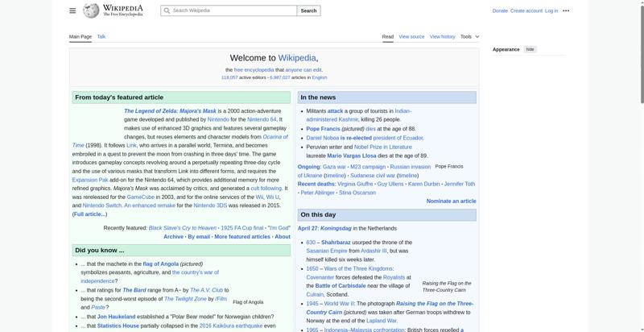This screenshot has height=332, width=644.
Task: Click the 'Flag of Angola' image caption
Action: 248,302
